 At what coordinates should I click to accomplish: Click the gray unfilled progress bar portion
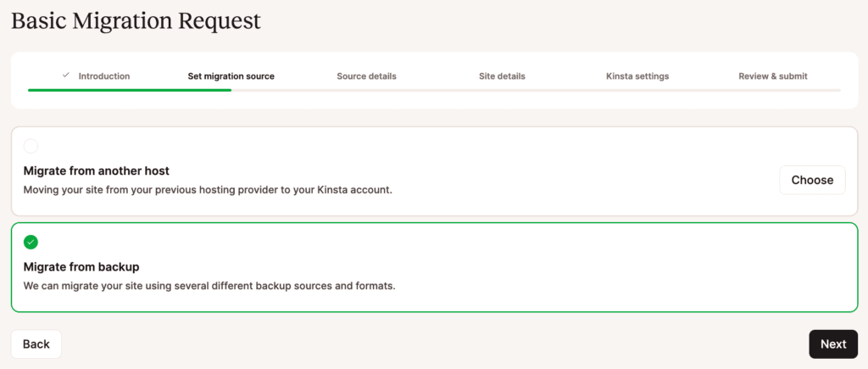536,89
